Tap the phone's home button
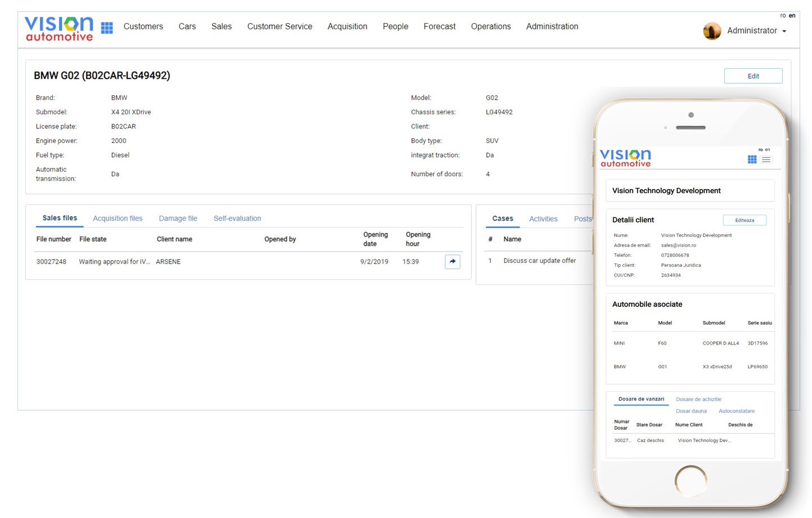This screenshot has width=812, height=518. pos(690,481)
